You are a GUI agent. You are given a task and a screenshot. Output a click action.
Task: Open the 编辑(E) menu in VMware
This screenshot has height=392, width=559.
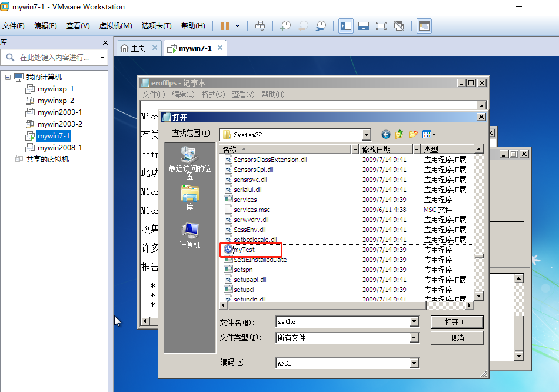tap(45, 26)
